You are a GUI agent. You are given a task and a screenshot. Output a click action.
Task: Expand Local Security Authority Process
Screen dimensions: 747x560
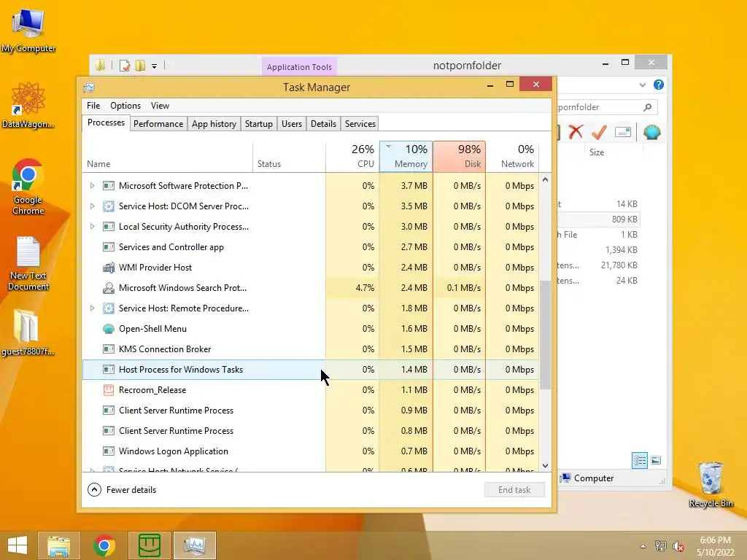pyautogui.click(x=93, y=227)
